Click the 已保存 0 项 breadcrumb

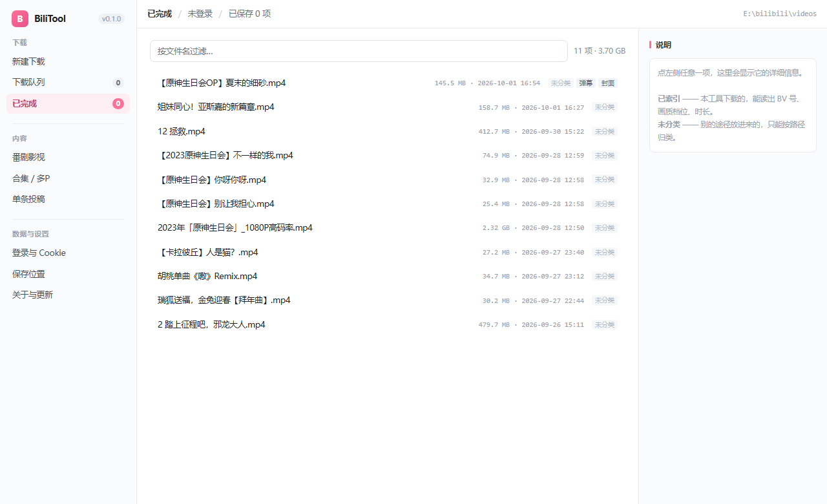tap(249, 14)
